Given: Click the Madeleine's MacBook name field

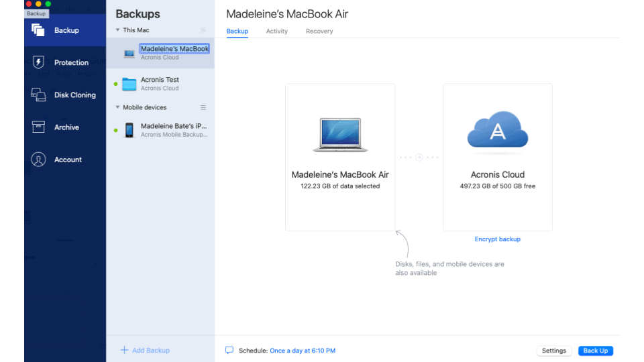Looking at the screenshot, I should 174,49.
